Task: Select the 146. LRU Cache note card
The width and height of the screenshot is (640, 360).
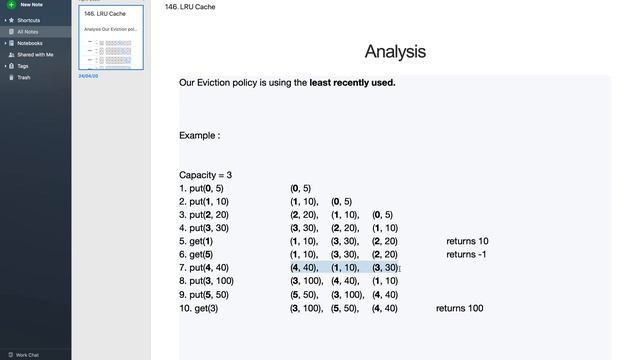Action: (x=111, y=38)
